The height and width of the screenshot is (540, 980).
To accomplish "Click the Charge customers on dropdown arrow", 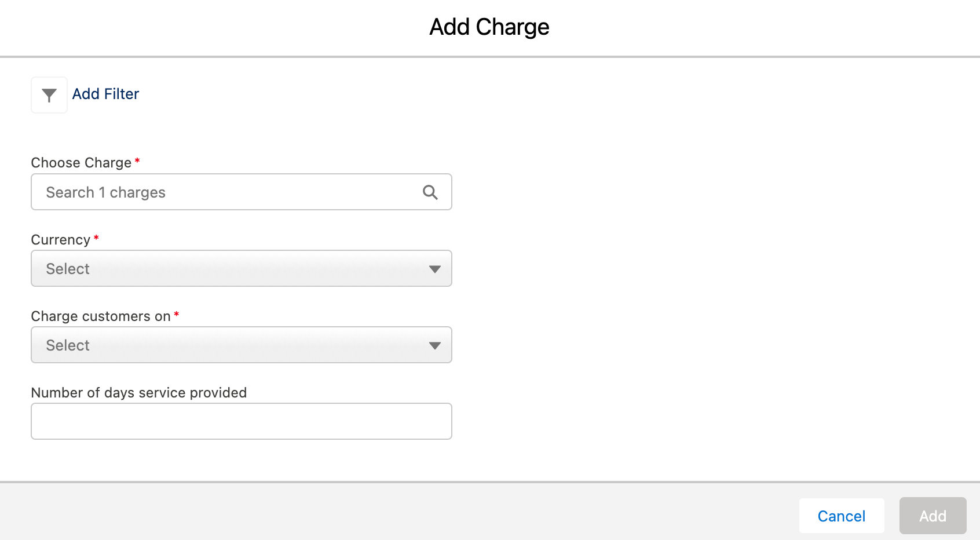I will 435,345.
